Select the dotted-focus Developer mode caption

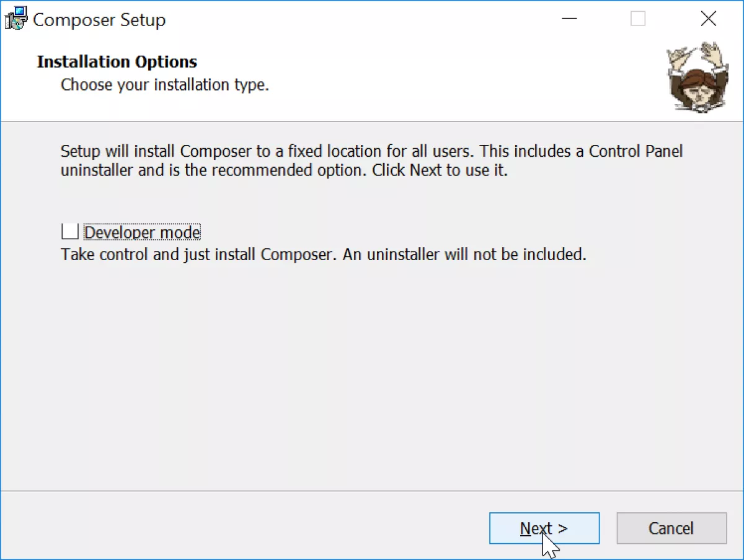pos(142,232)
